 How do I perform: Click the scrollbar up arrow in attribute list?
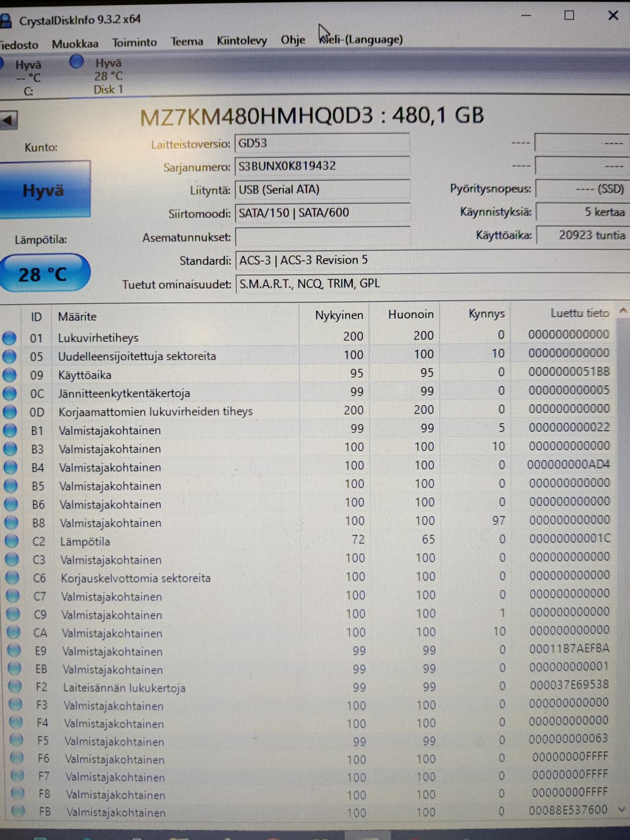click(623, 310)
